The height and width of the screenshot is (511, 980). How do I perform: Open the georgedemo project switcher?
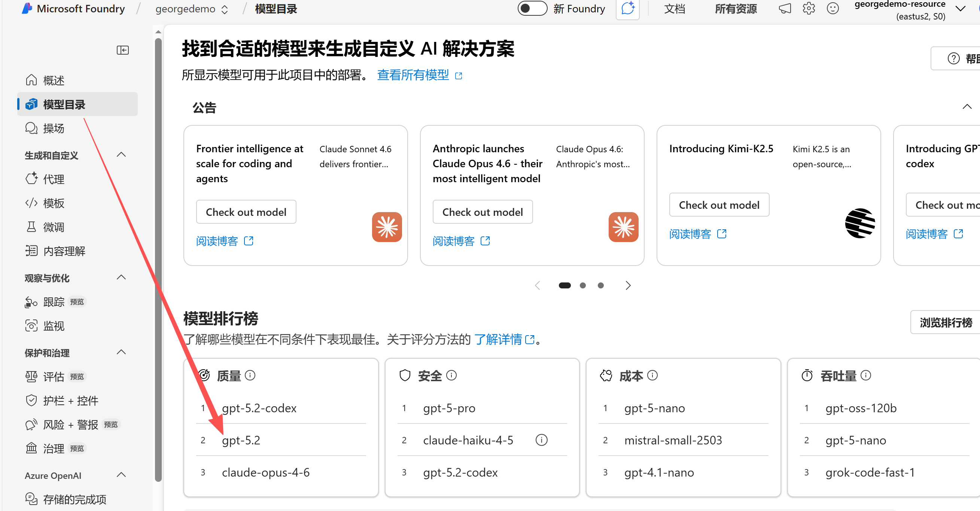(191, 9)
